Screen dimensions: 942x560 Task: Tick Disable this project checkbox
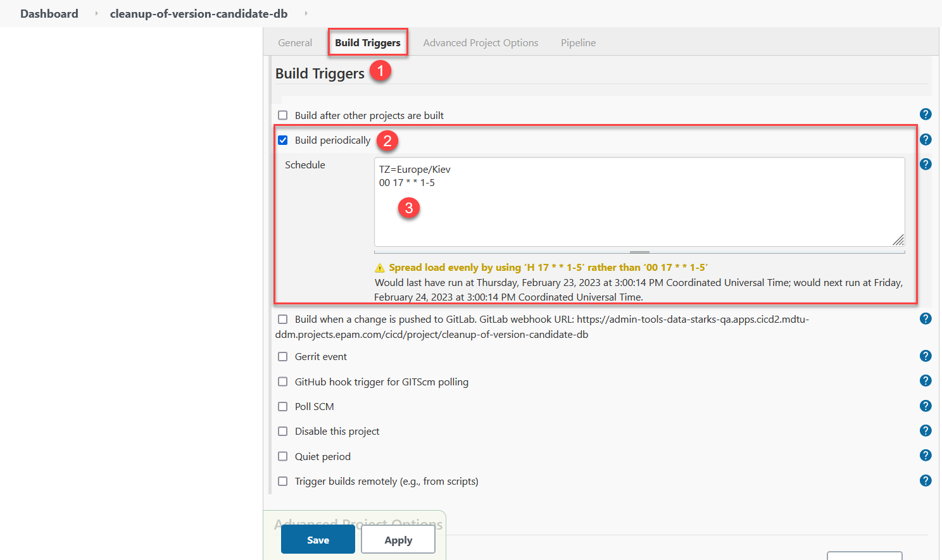pos(283,432)
